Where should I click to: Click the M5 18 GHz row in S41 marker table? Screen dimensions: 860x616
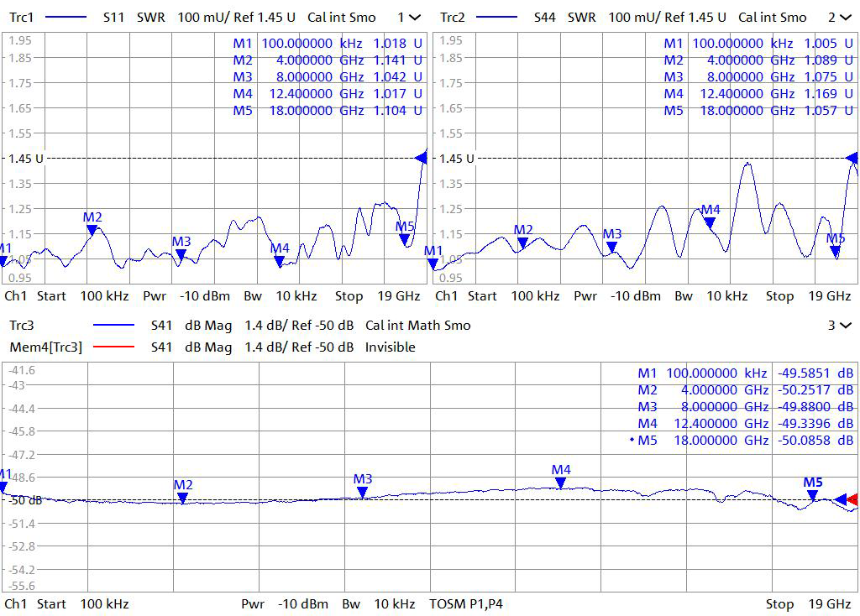(744, 440)
